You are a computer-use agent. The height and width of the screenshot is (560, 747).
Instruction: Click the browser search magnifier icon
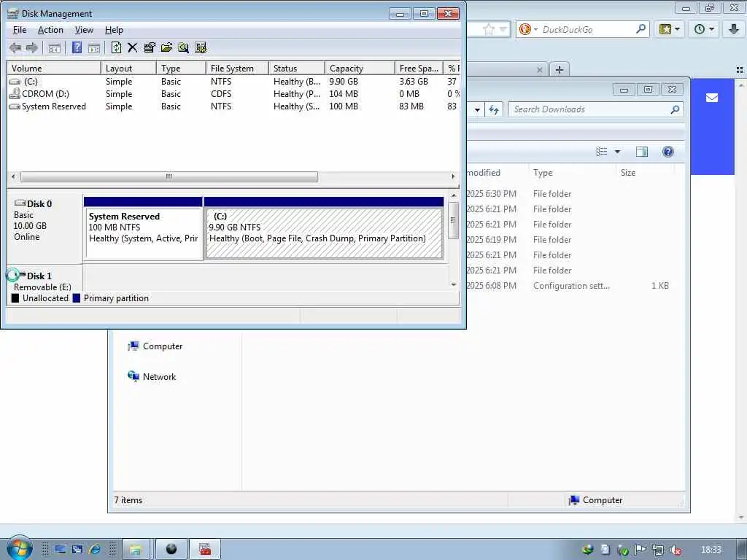pos(641,29)
